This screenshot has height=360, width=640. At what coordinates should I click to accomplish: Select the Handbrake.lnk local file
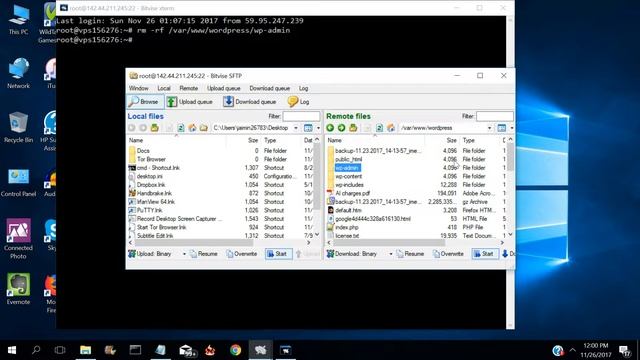coord(154,193)
